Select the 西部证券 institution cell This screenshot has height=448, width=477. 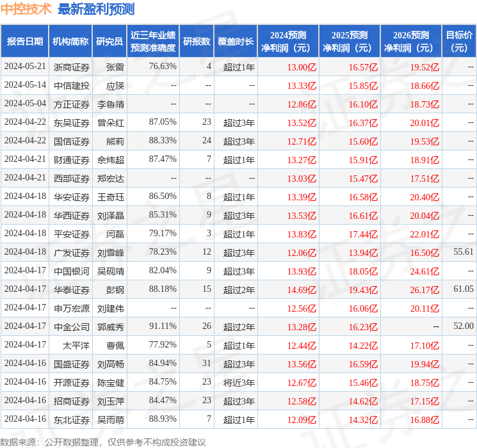click(72, 179)
